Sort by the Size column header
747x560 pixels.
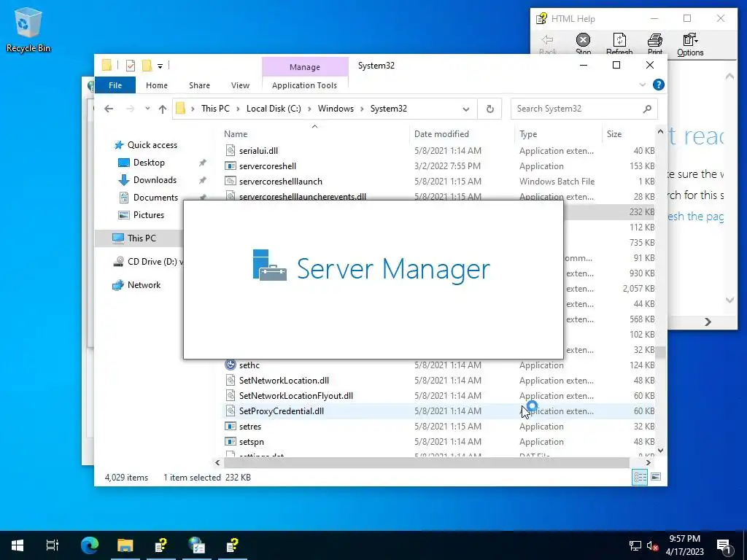tap(628, 134)
